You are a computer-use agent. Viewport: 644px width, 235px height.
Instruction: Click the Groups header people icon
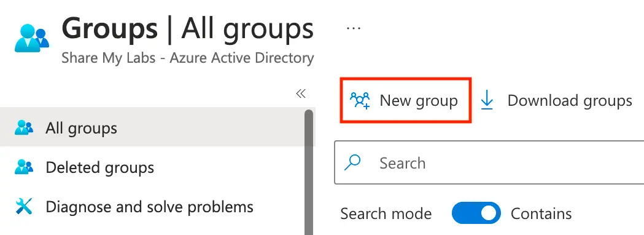pos(32,38)
